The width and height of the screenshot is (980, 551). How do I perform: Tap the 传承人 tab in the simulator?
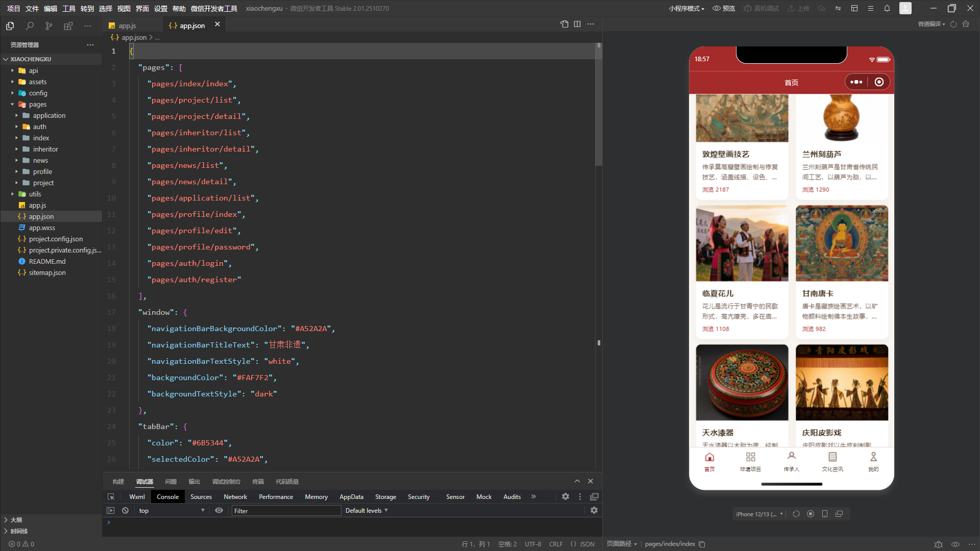tap(792, 462)
